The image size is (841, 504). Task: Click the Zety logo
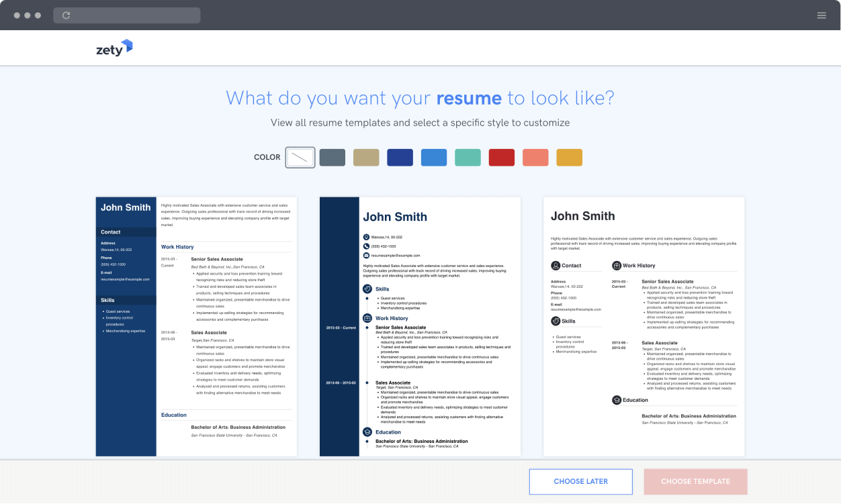click(x=113, y=47)
